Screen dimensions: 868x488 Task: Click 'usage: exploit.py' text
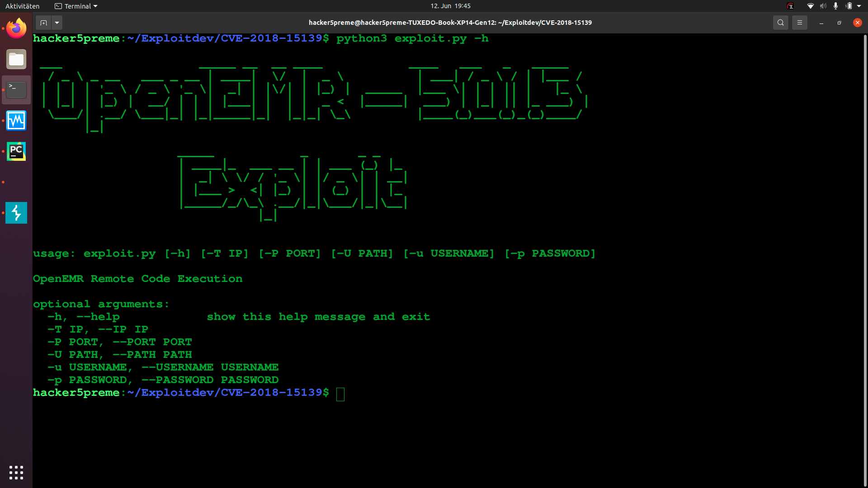94,253
